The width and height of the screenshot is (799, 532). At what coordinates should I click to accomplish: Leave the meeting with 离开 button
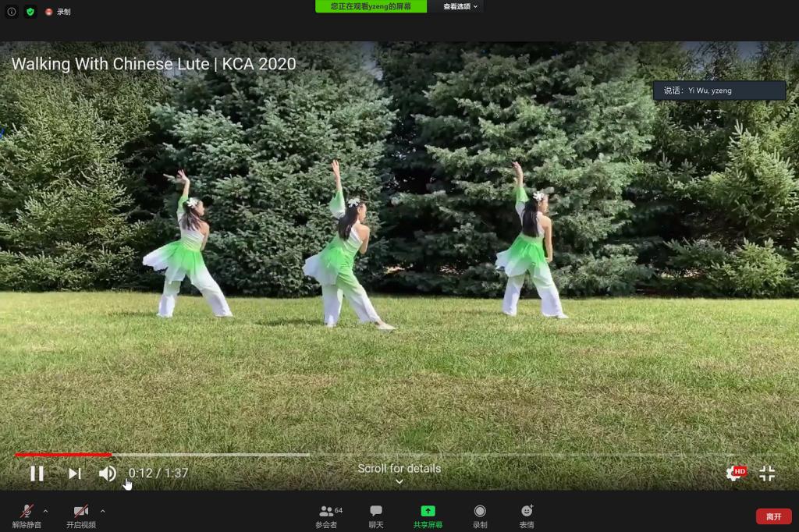pos(773,516)
